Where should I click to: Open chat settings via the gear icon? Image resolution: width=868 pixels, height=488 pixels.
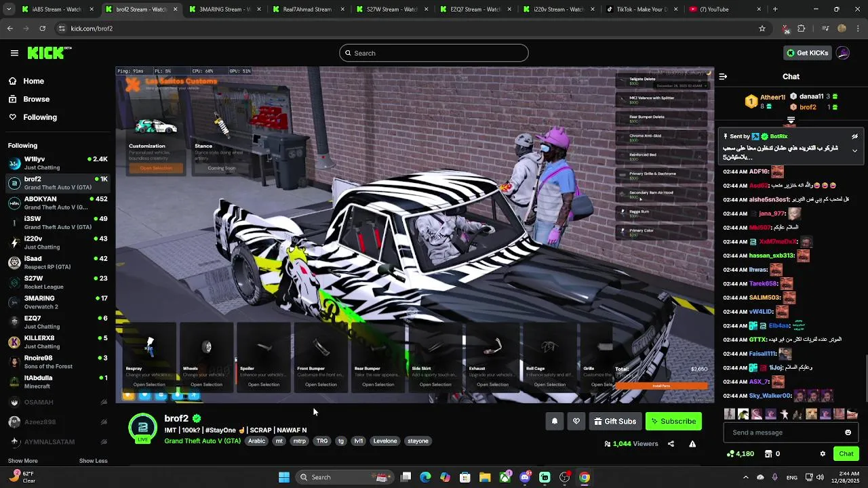pos(823,454)
